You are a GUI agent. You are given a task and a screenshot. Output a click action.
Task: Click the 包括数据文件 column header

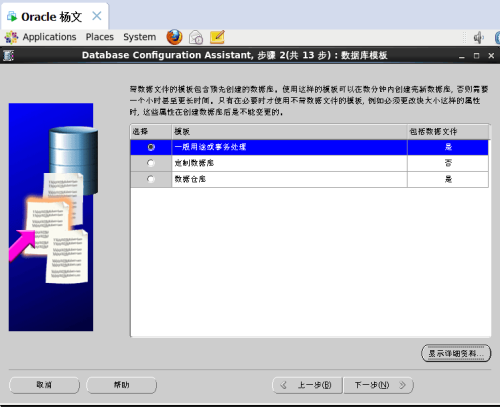point(448,132)
